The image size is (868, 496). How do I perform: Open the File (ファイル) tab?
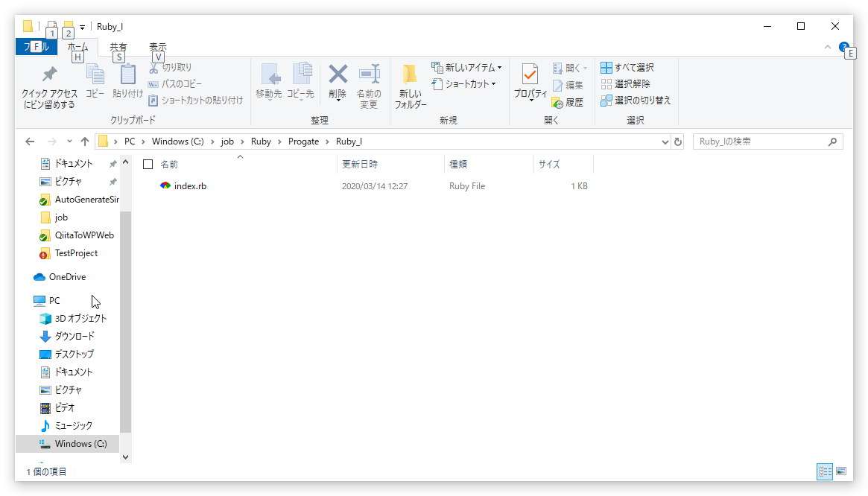[x=36, y=47]
